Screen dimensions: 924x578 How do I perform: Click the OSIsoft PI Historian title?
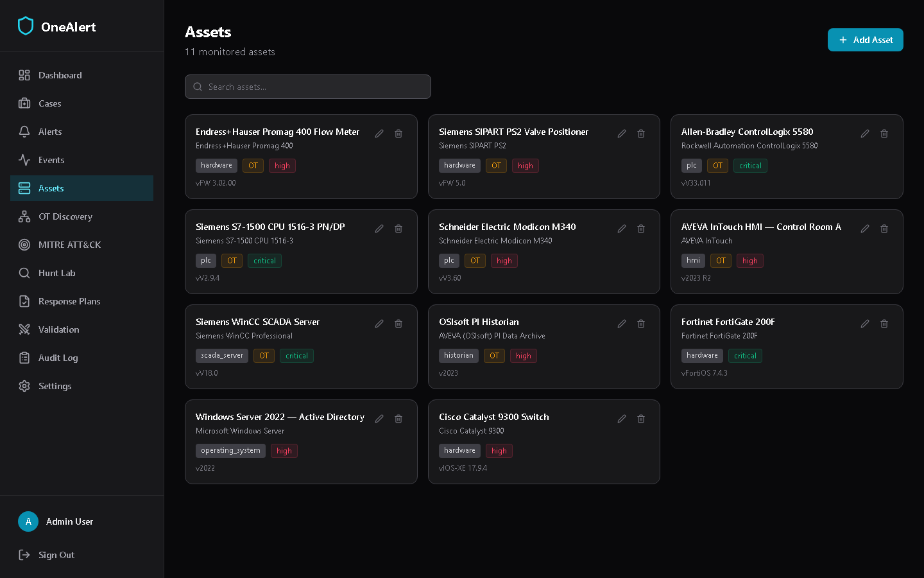479,322
